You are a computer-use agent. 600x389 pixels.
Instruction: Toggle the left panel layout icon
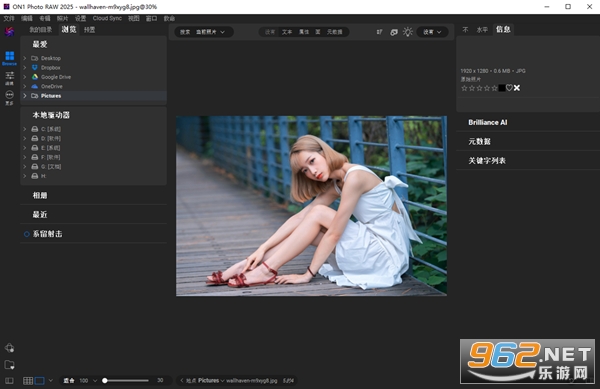pyautogui.click(x=9, y=381)
